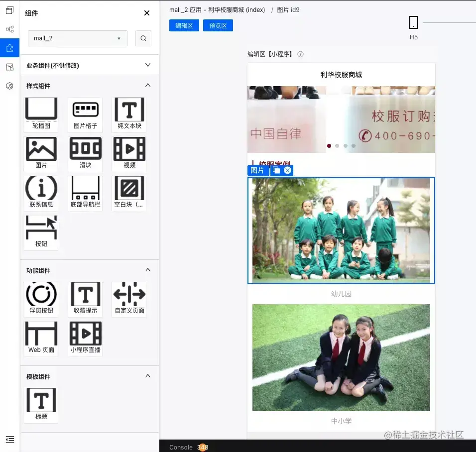Click the 编辑区 button
Viewport: 476px width, 452px height.
click(x=184, y=25)
